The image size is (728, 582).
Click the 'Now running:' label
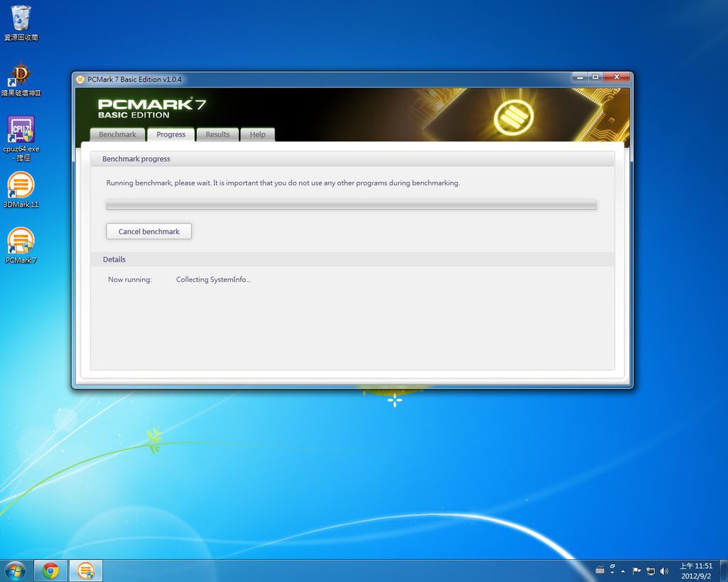129,279
